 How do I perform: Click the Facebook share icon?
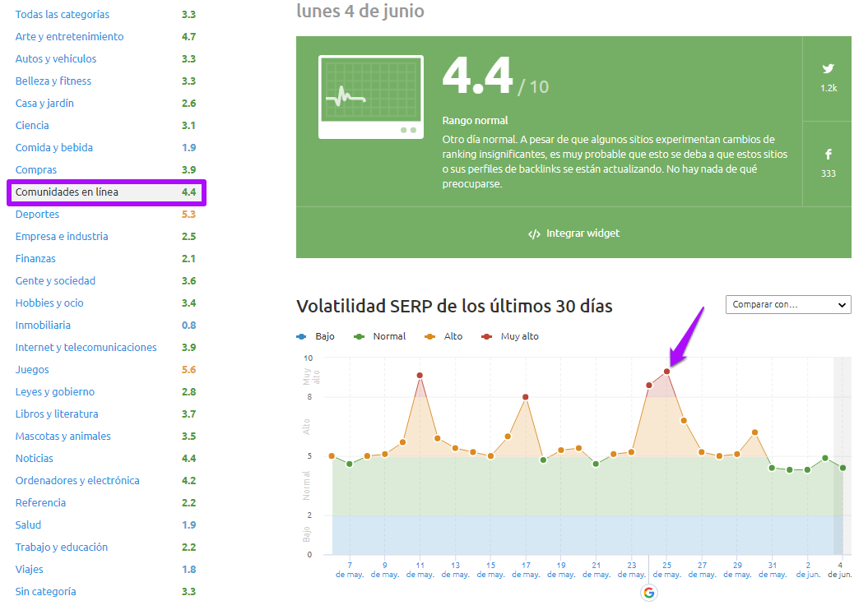pos(828,155)
